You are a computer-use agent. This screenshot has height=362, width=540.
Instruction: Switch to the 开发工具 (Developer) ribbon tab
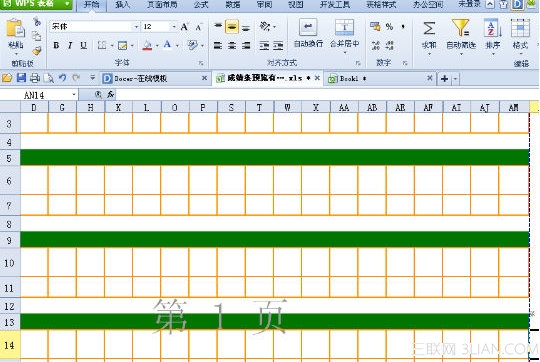335,4
